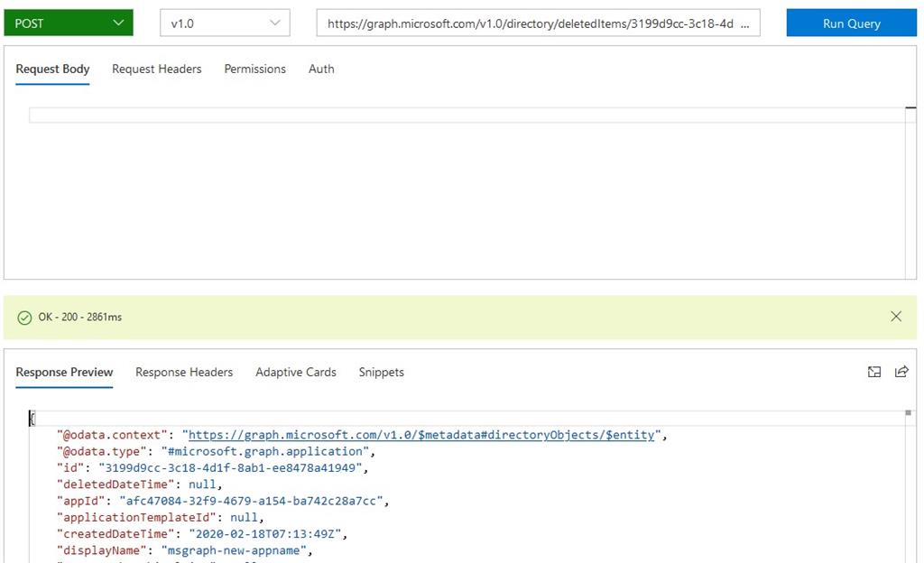Open the Permissions tab
This screenshot has width=924, height=563.
(x=254, y=68)
